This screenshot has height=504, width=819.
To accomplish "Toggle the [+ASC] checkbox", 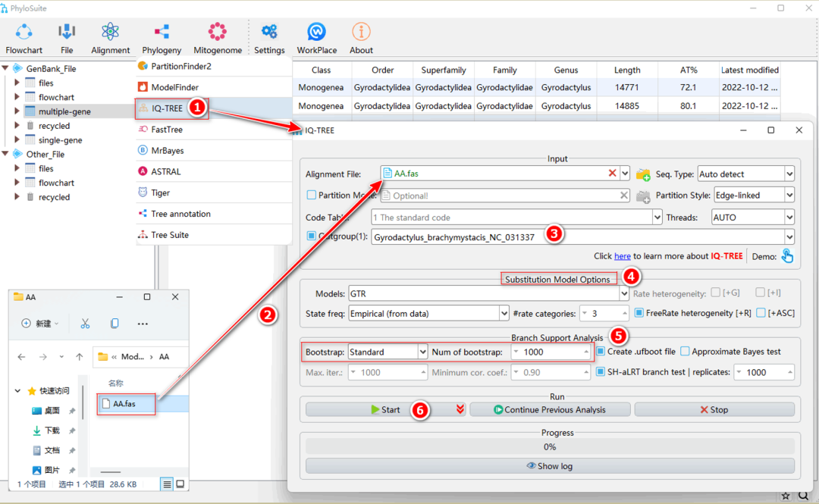I will (761, 313).
